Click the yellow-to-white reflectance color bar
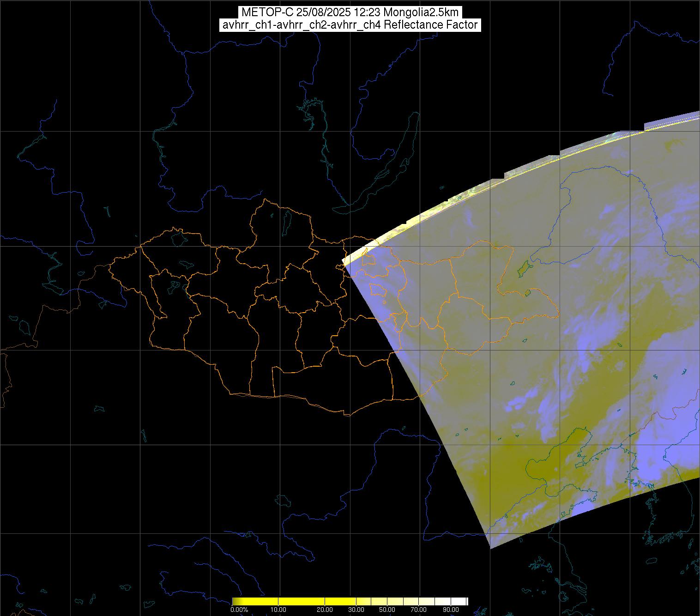Image resolution: width=700 pixels, height=616 pixels. 350,601
